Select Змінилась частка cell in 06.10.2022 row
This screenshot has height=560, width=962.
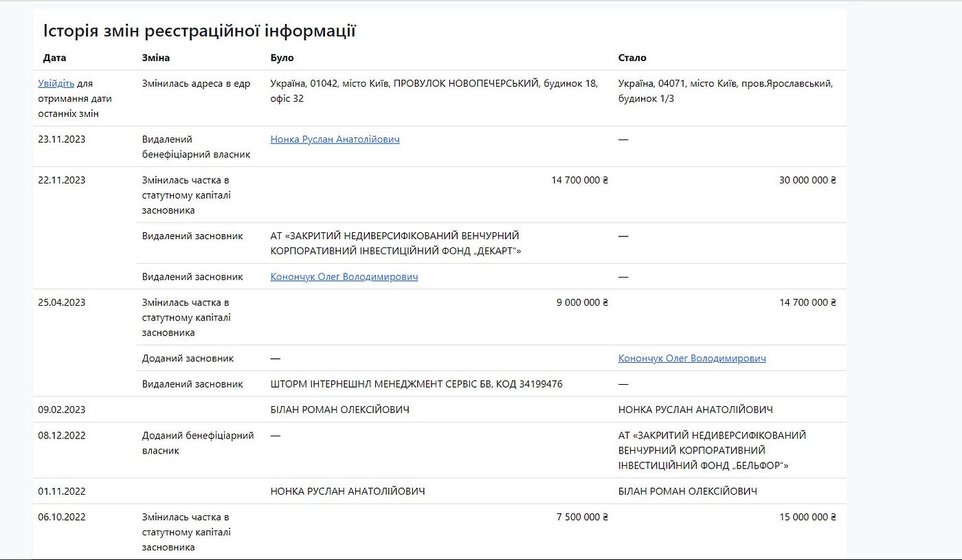point(186,532)
